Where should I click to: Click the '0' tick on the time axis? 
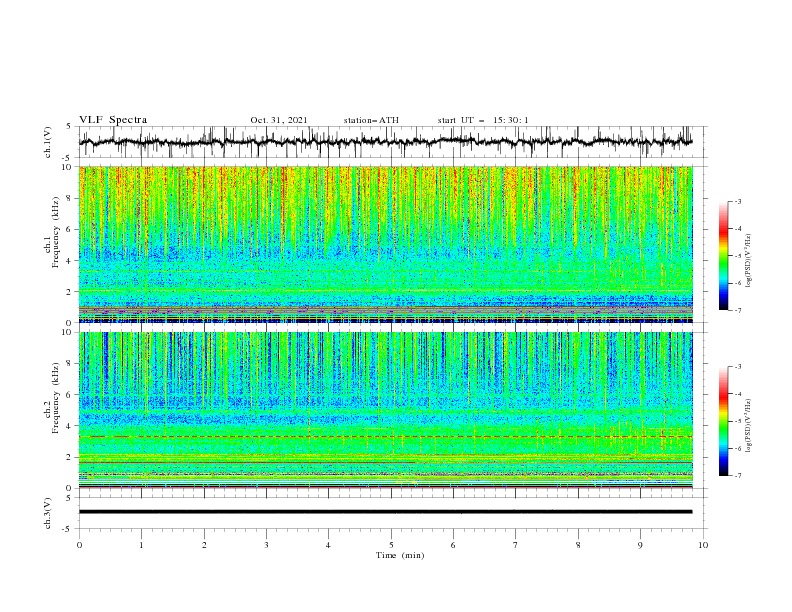[x=79, y=545]
